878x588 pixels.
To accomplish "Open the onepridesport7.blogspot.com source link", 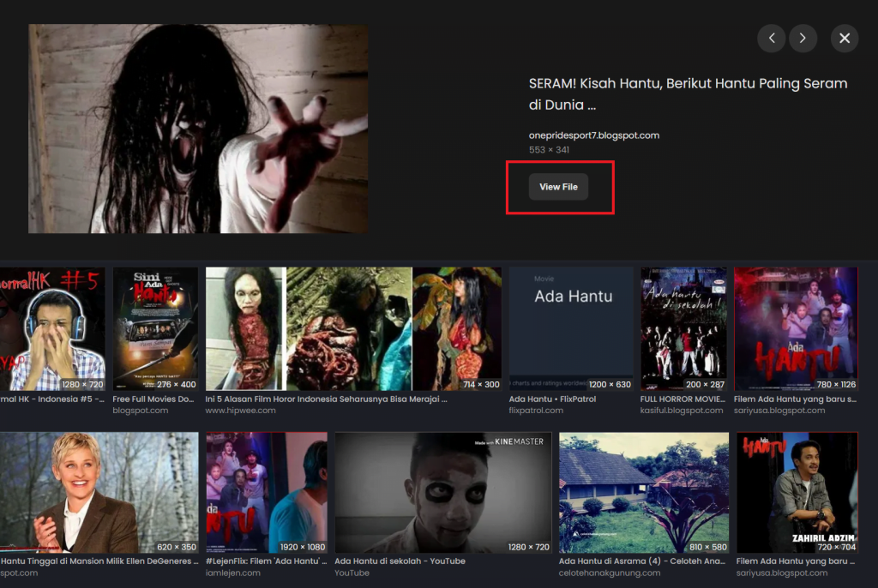I will [x=593, y=135].
